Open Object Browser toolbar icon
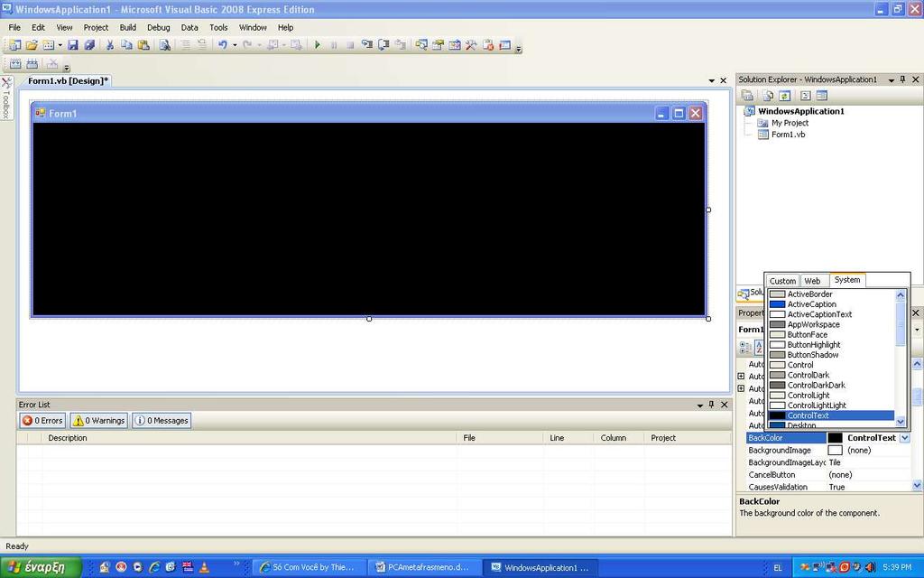Viewport: 924px width, 578px height. [455, 45]
